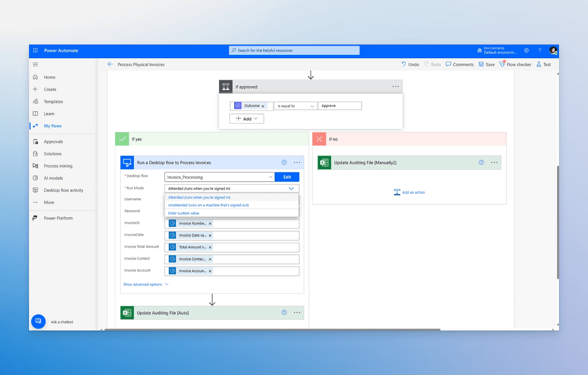This screenshot has height=375, width=588.
Task: Open the Run Mode dropdown
Action: pos(291,188)
